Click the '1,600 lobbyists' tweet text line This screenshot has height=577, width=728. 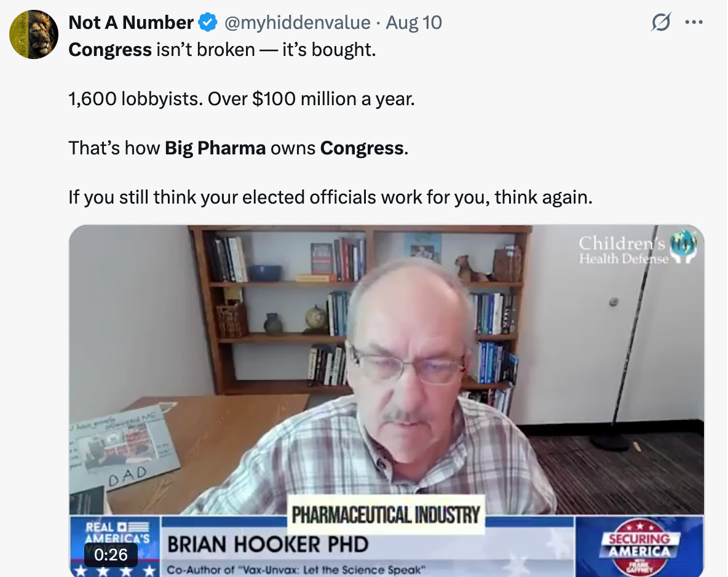(x=242, y=99)
